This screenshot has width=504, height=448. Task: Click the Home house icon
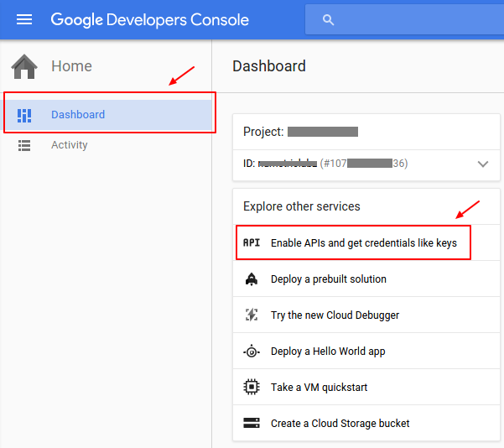click(x=24, y=66)
